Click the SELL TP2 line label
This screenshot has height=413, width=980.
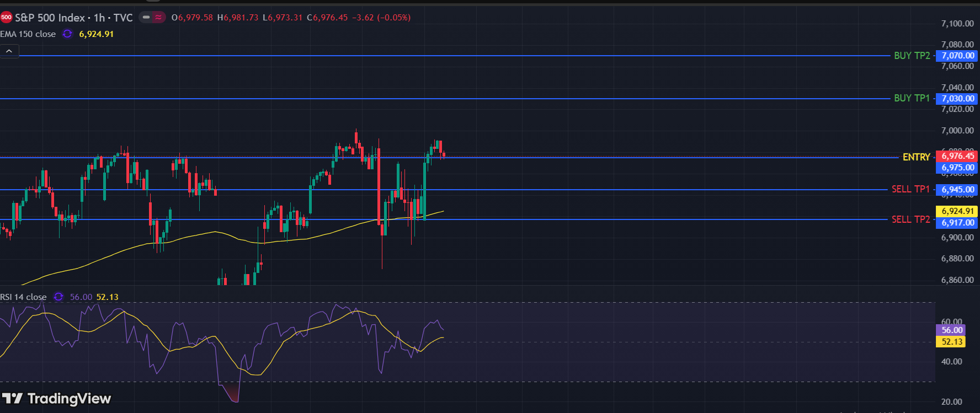910,219
